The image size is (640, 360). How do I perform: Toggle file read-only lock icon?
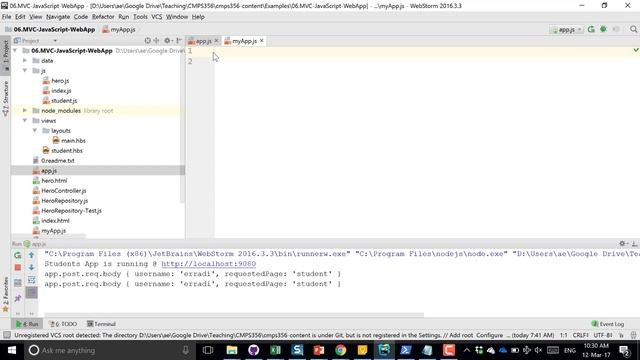621,335
